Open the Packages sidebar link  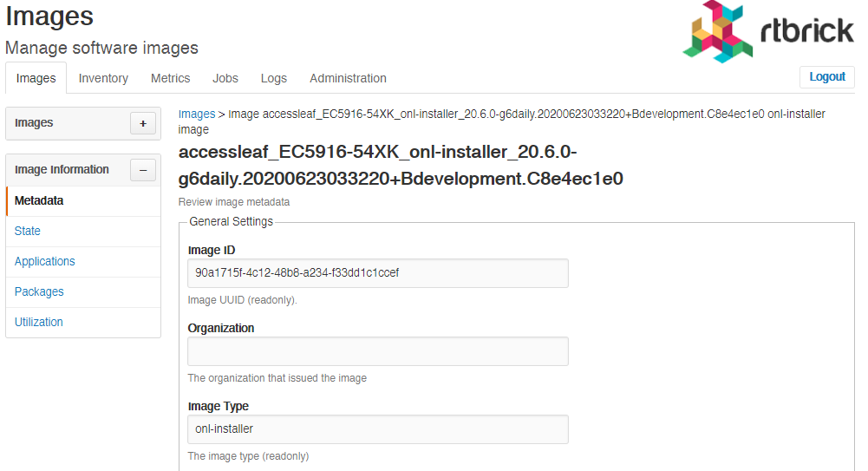(83, 292)
